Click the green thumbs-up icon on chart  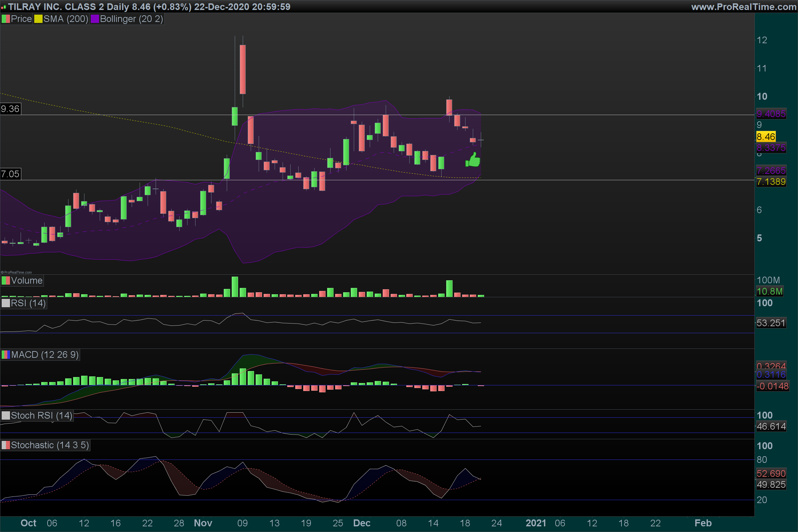(x=473, y=160)
